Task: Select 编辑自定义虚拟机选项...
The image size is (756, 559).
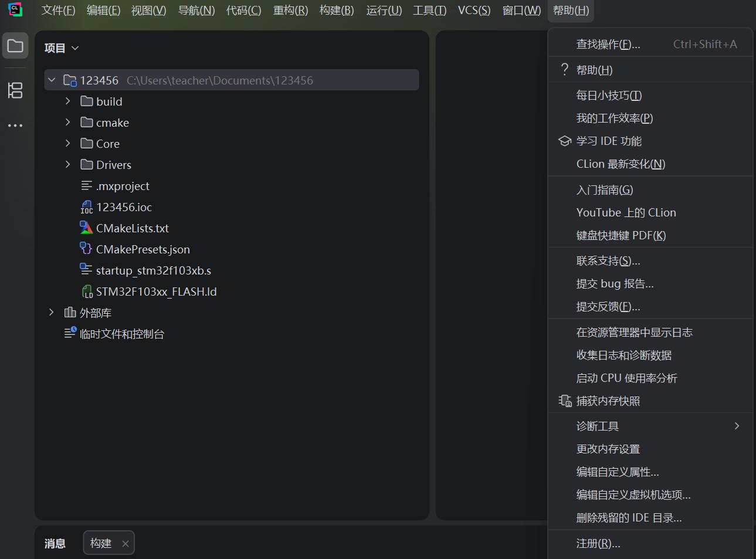Action: (x=650, y=495)
